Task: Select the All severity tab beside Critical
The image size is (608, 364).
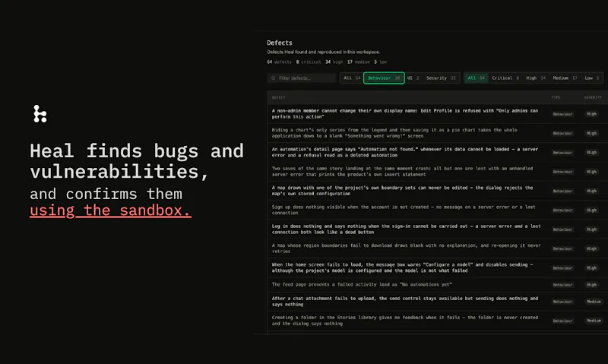Action: tap(476, 78)
